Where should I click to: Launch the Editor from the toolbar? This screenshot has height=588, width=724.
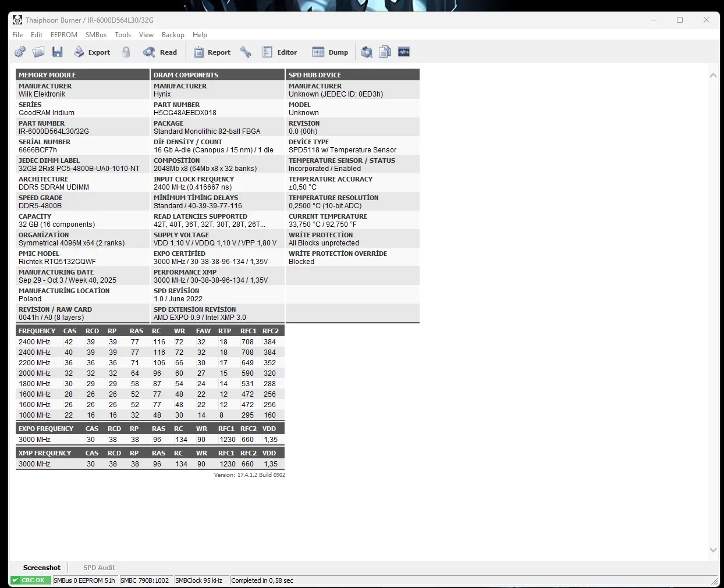280,52
